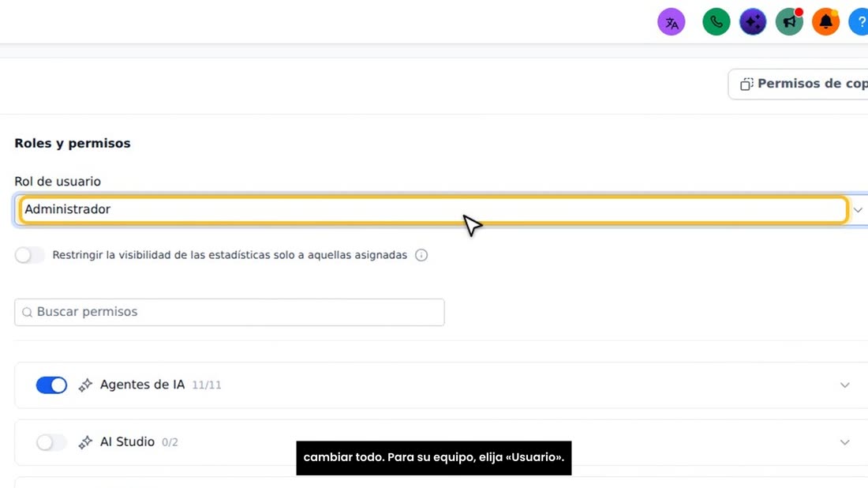The height and width of the screenshot is (488, 868).
Task: Click the Permisos de copia button
Action: coord(799,84)
